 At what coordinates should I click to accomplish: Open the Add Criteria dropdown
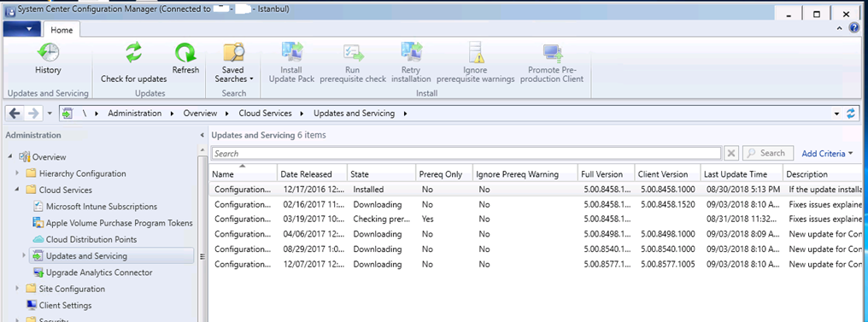pos(827,153)
